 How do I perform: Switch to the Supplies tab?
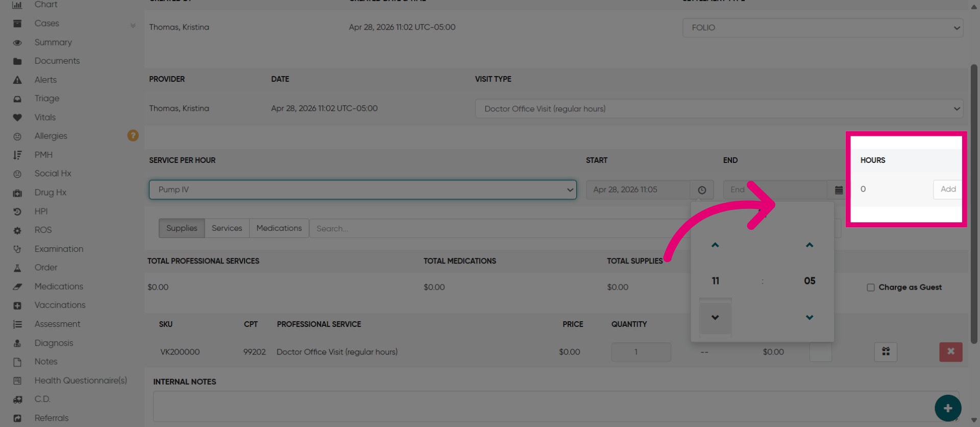coord(182,228)
